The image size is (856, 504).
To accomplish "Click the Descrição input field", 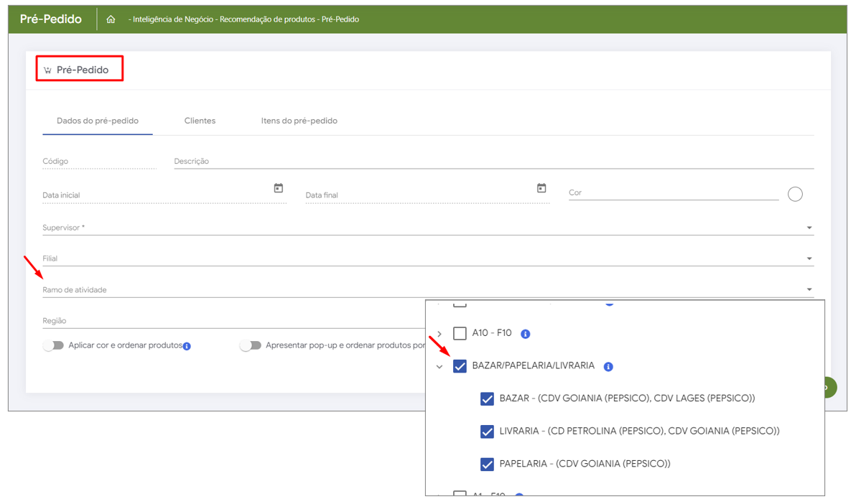I will point(493,162).
